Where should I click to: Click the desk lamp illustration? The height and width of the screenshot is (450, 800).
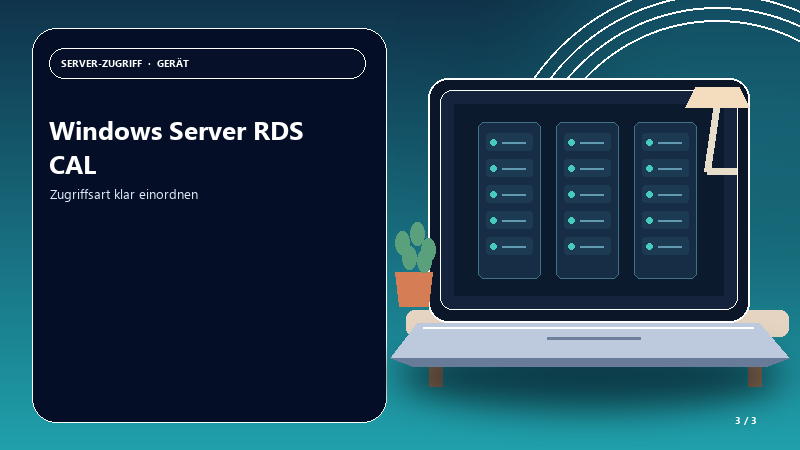(x=718, y=131)
